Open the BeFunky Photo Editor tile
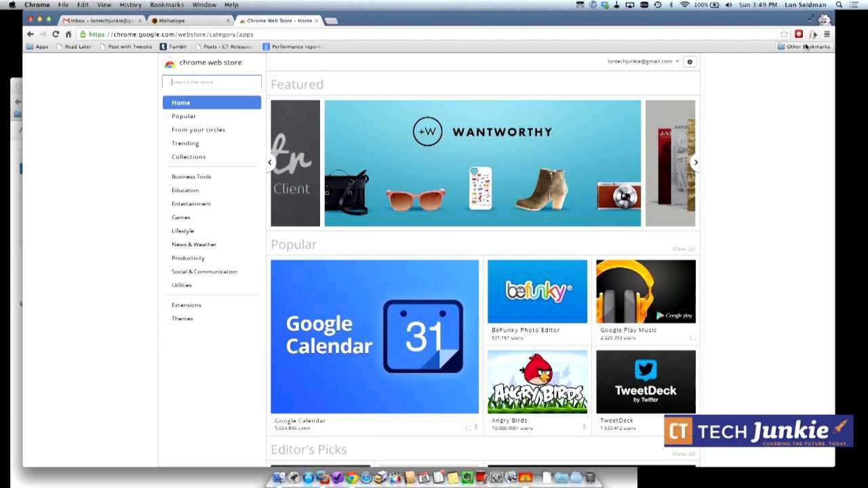This screenshot has height=488, width=868. pos(537,300)
